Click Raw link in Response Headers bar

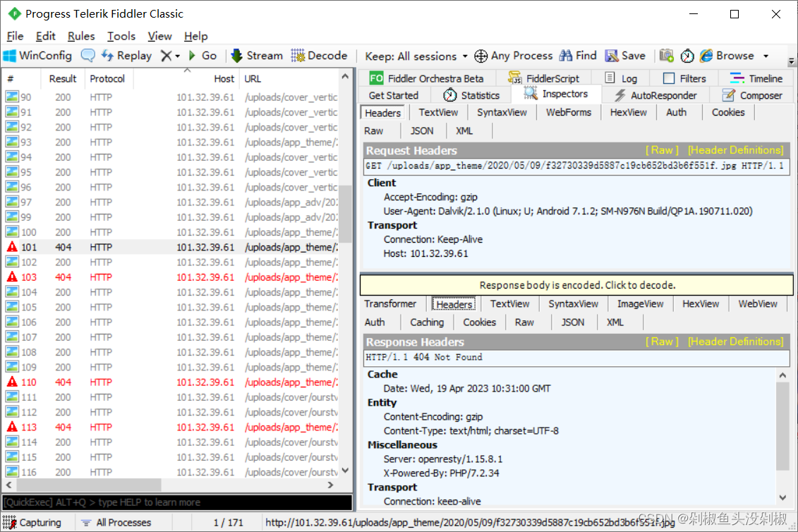click(662, 341)
